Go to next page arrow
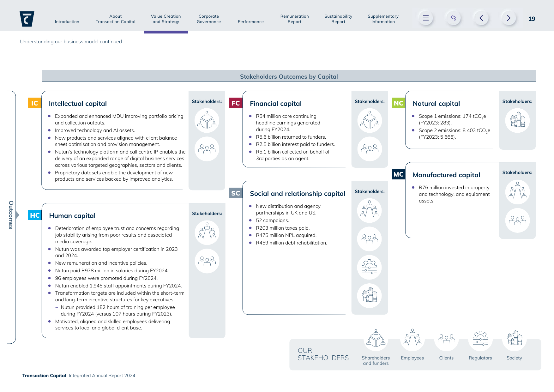 tap(509, 18)
